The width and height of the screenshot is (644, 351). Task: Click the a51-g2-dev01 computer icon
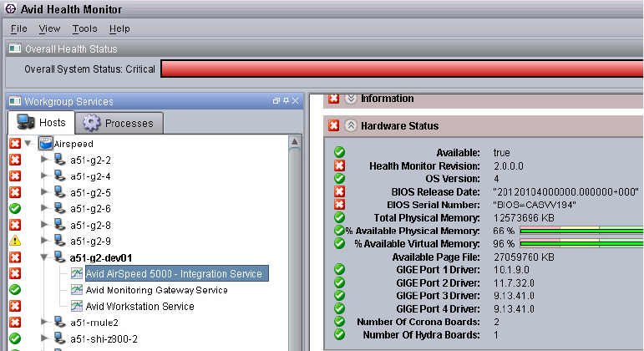click(59, 257)
